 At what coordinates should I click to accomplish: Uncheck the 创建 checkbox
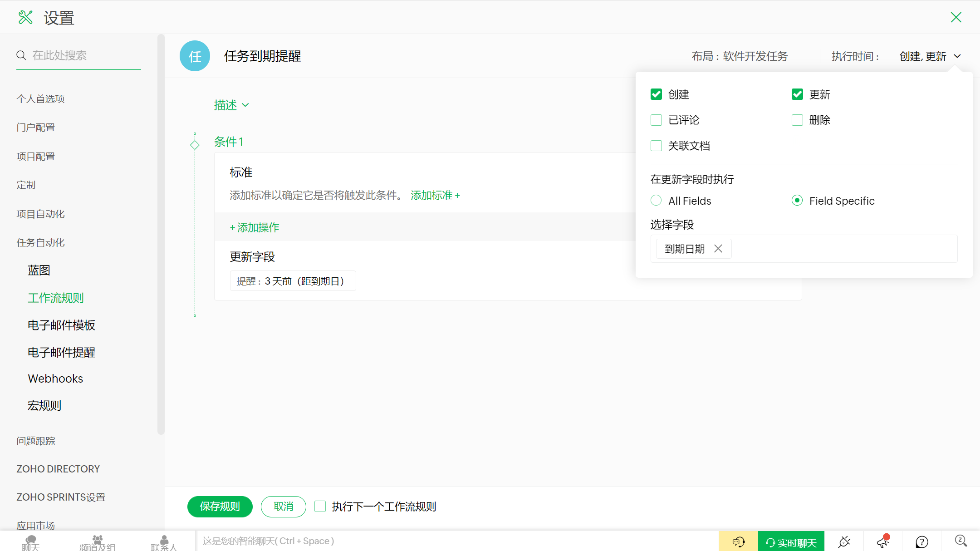656,94
